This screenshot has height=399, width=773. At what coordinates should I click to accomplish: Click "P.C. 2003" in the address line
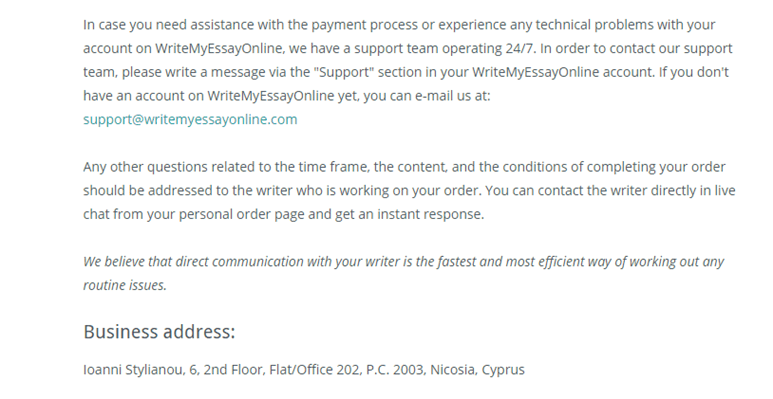coord(394,370)
